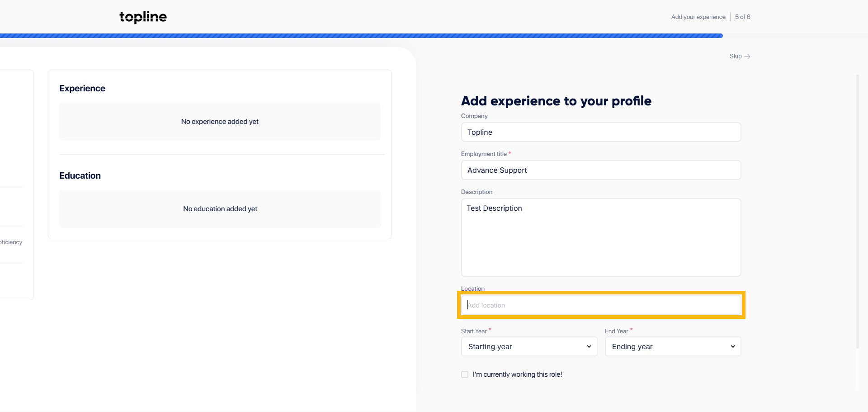Click the "I'm currently working this role!" label
Image resolution: width=868 pixels, height=412 pixels.
click(x=517, y=374)
